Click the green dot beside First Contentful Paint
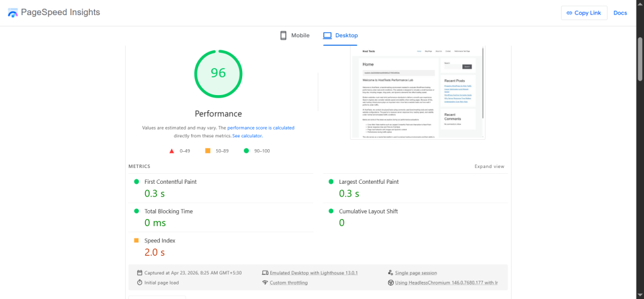644x299 pixels. [136, 182]
